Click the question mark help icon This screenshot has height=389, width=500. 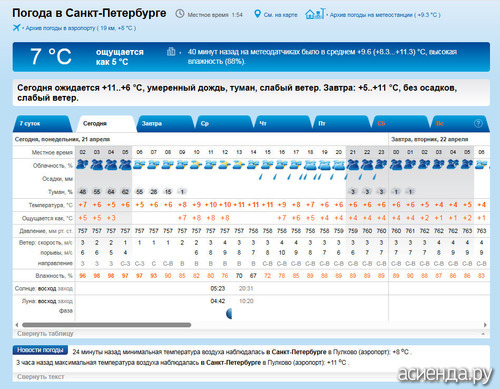point(478,123)
